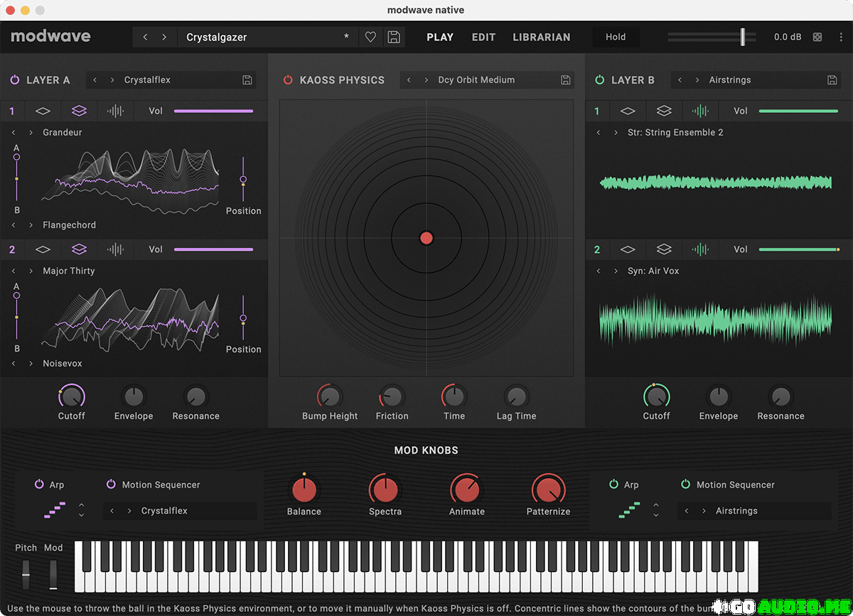Image resolution: width=853 pixels, height=616 pixels.
Task: Select previous wavetable before Noisevox
Action: pyautogui.click(x=14, y=364)
